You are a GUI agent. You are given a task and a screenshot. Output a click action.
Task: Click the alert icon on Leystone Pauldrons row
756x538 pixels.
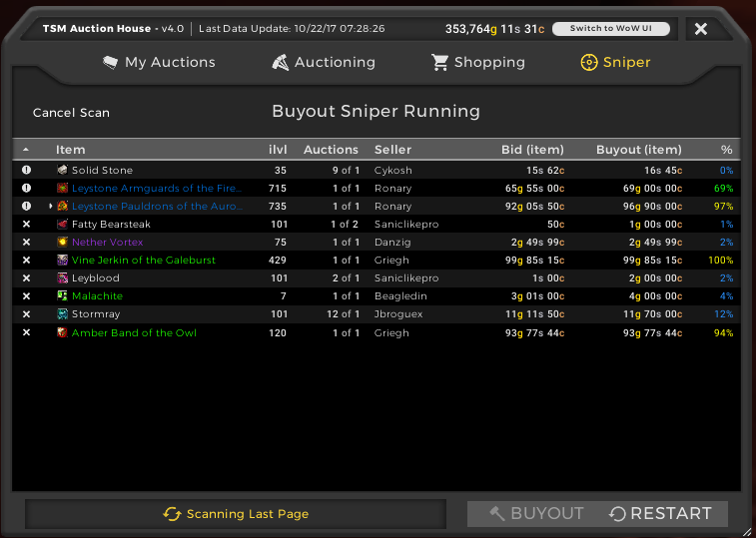tap(26, 206)
